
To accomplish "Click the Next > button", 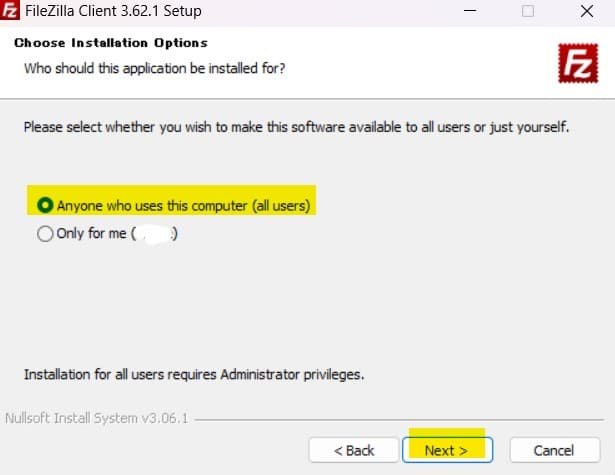I will [x=447, y=450].
